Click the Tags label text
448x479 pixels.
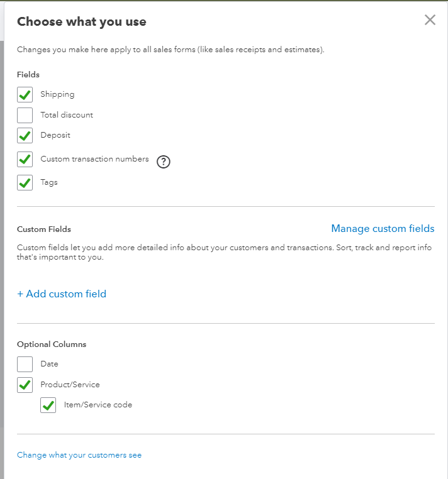click(x=49, y=182)
